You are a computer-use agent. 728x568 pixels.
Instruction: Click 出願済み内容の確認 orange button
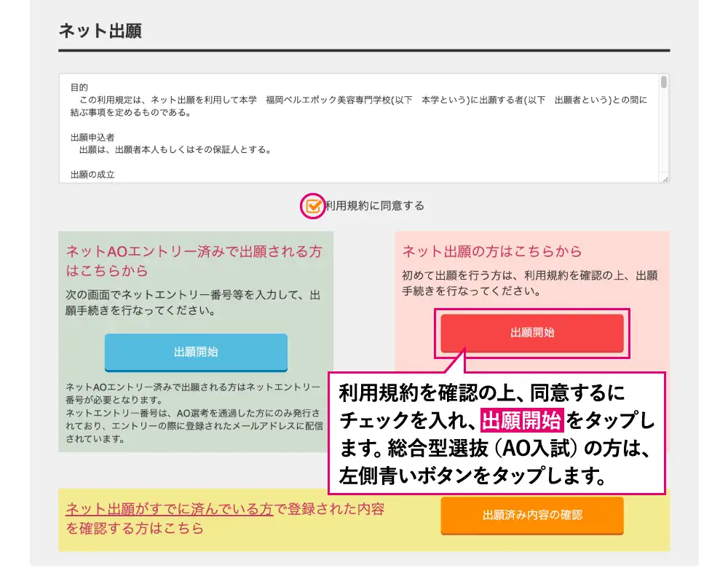click(532, 515)
